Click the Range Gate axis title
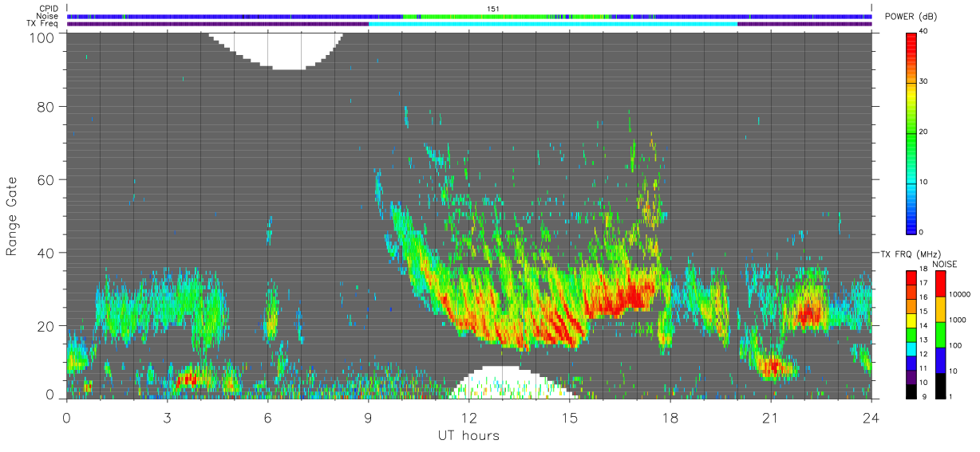980x452 pixels. pyautogui.click(x=12, y=216)
